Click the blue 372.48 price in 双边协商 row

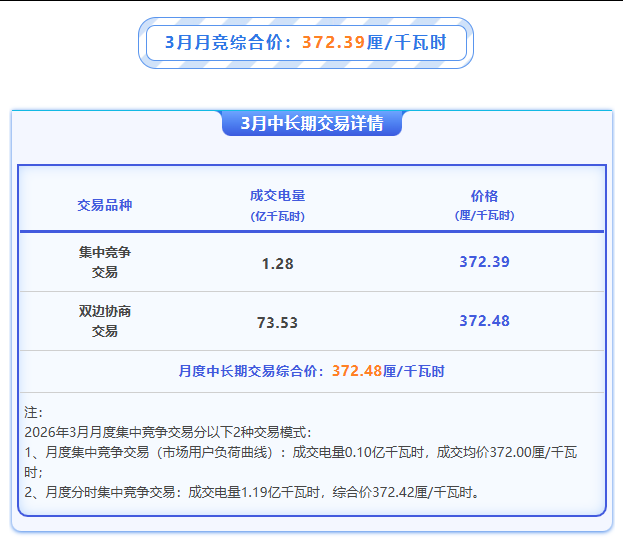[x=484, y=321]
